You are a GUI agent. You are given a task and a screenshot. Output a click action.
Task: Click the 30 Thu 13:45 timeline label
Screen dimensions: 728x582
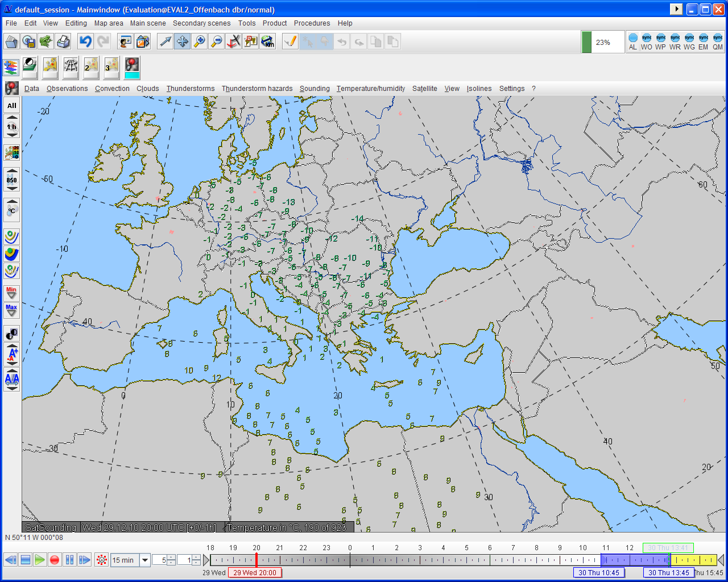[x=669, y=572]
